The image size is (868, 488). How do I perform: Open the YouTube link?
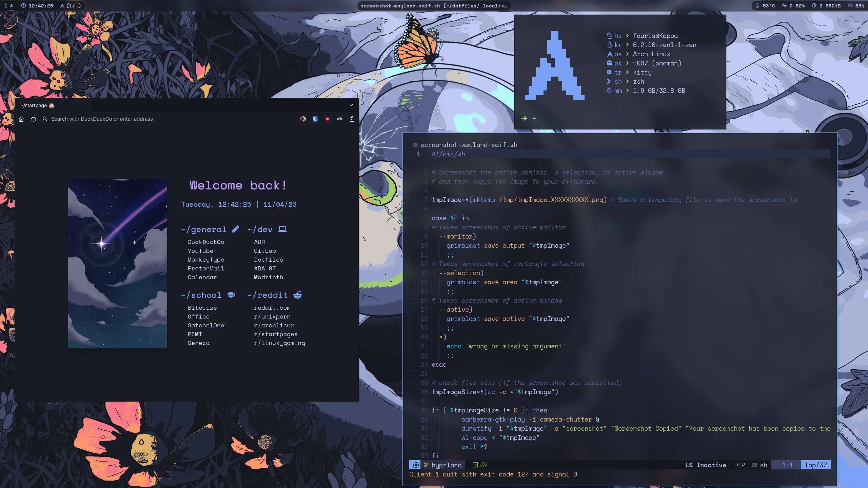200,251
